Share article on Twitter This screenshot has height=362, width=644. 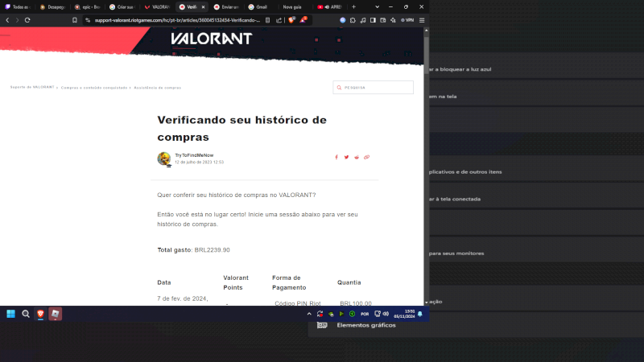pyautogui.click(x=347, y=157)
